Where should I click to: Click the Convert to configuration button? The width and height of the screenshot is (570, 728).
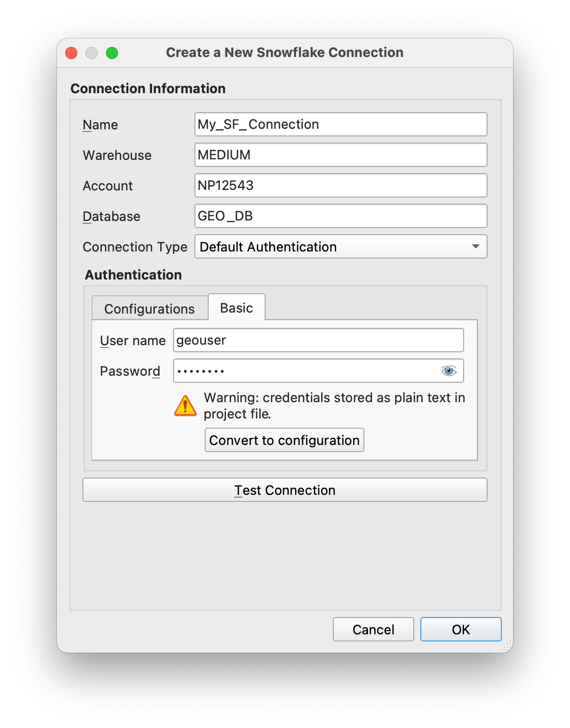[284, 440]
